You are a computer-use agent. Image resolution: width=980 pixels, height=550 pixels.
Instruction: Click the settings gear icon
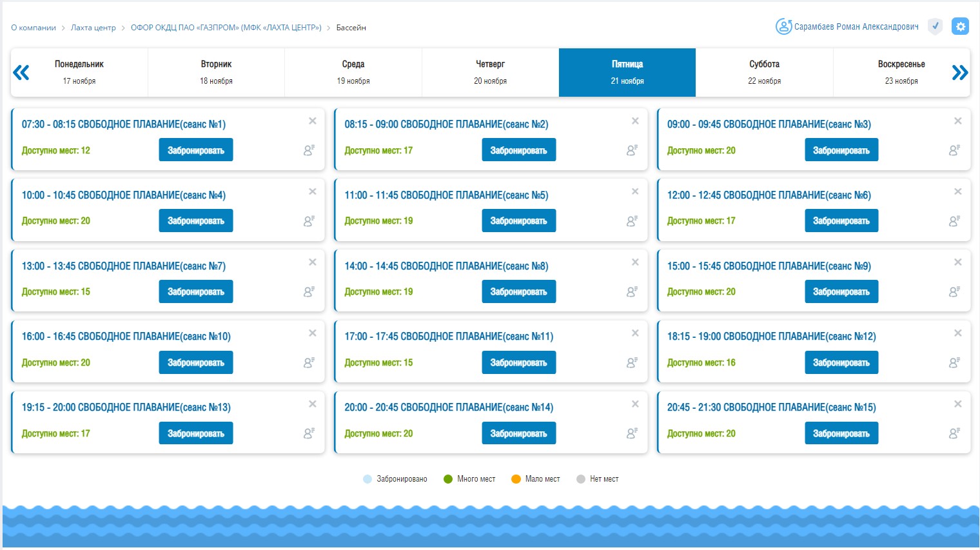960,26
